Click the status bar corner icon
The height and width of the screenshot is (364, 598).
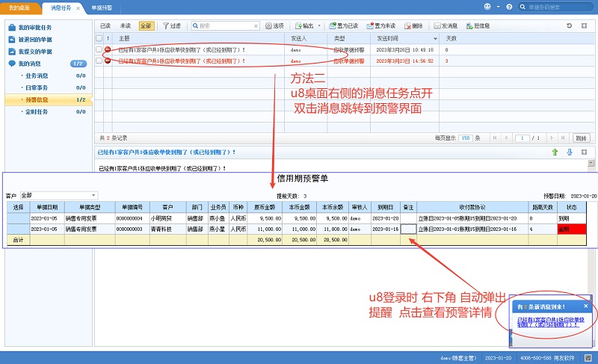588,358
